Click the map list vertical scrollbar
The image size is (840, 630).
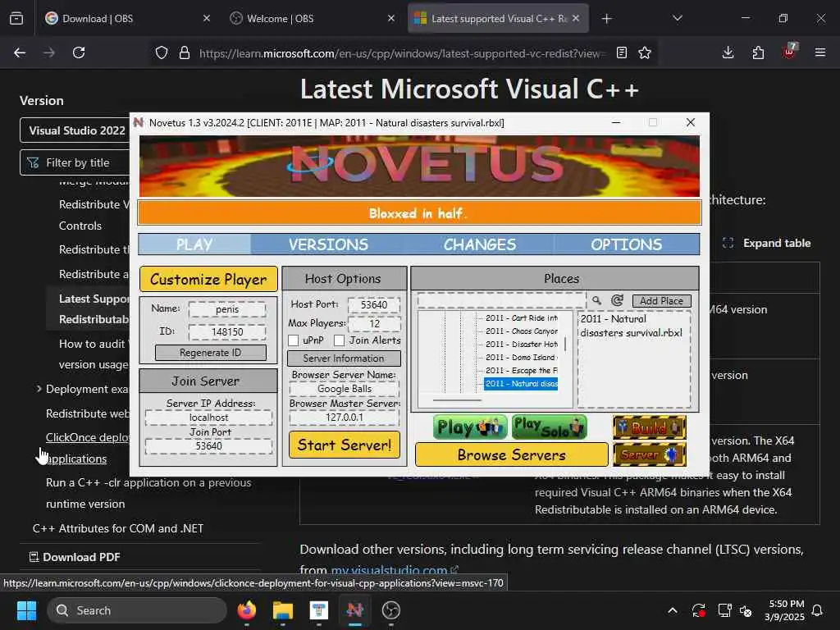(565, 345)
